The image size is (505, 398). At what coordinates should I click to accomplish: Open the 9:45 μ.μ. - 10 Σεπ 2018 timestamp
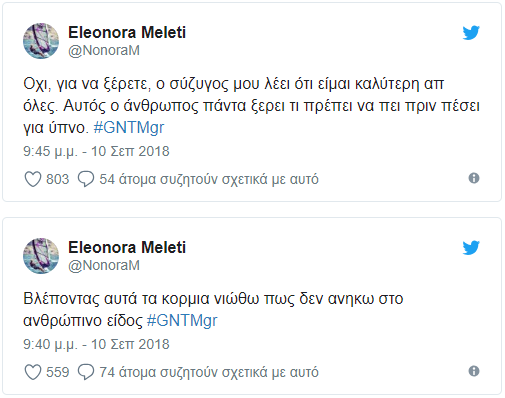point(96,151)
